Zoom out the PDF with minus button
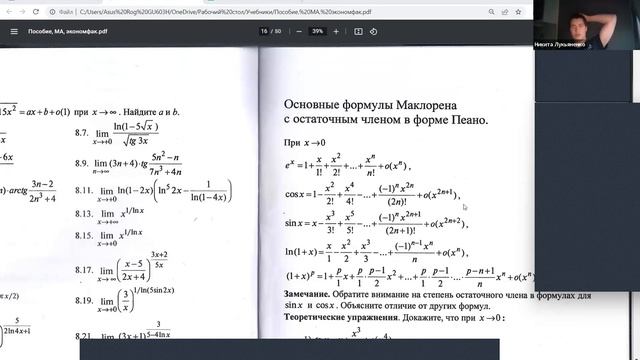The height and width of the screenshot is (360, 640). tap(299, 31)
